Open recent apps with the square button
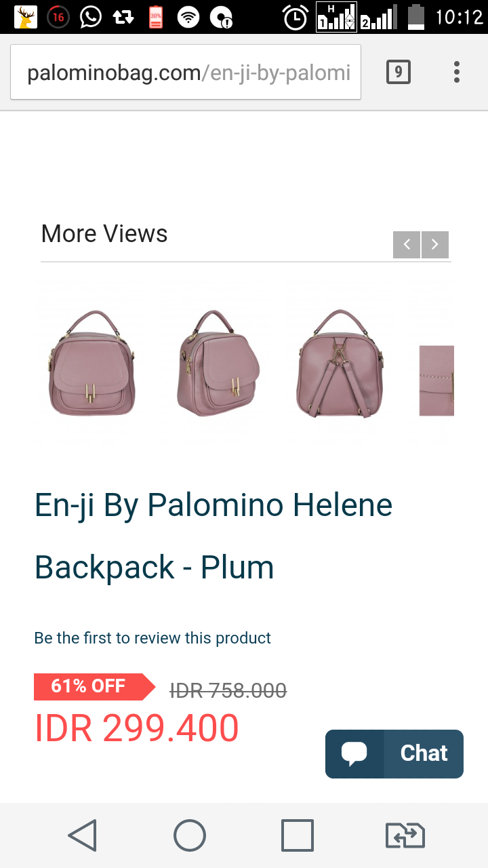 pos(298,835)
